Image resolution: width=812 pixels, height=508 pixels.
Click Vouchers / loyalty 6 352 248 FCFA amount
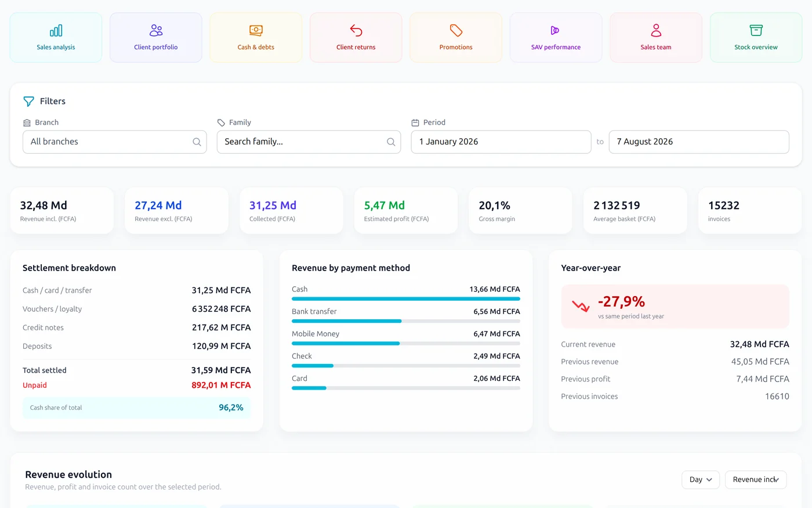222,309
